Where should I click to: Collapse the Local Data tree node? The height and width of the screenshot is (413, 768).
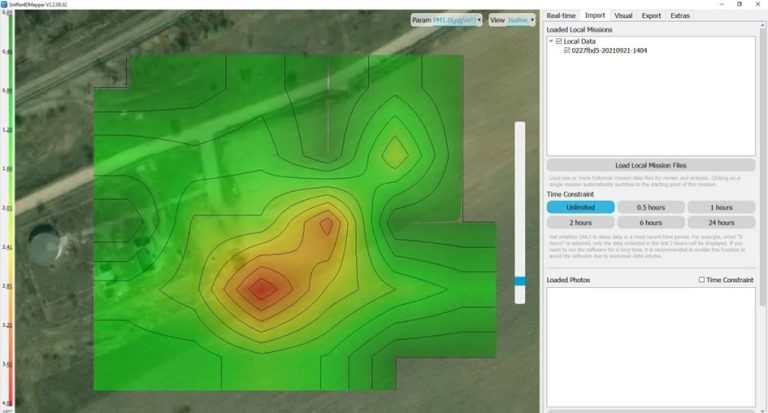pyautogui.click(x=551, y=41)
